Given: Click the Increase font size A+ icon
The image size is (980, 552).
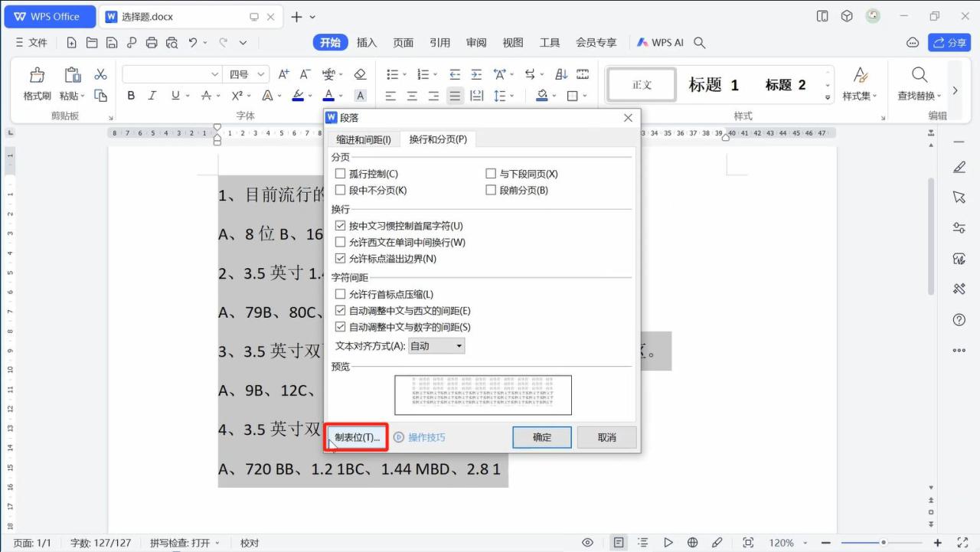Looking at the screenshot, I should 284,74.
